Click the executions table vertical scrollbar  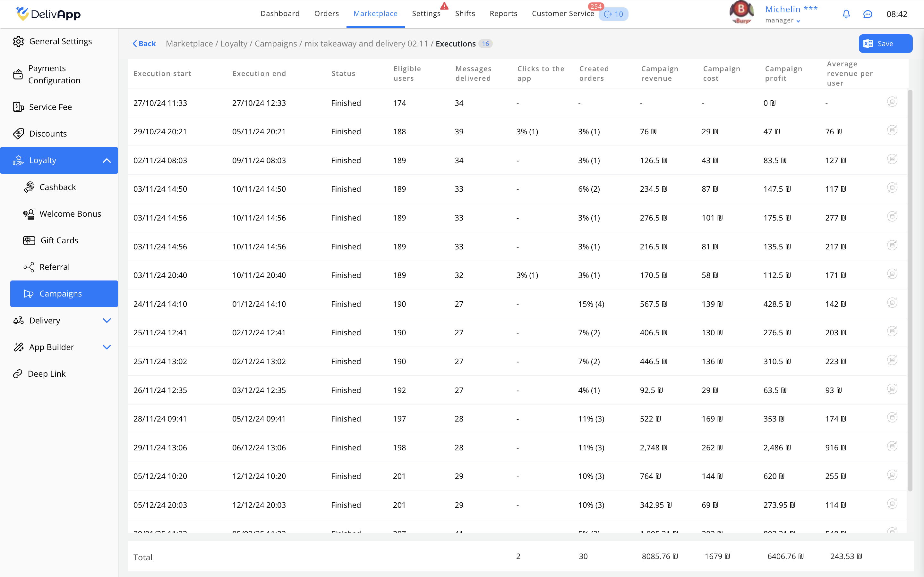910,290
